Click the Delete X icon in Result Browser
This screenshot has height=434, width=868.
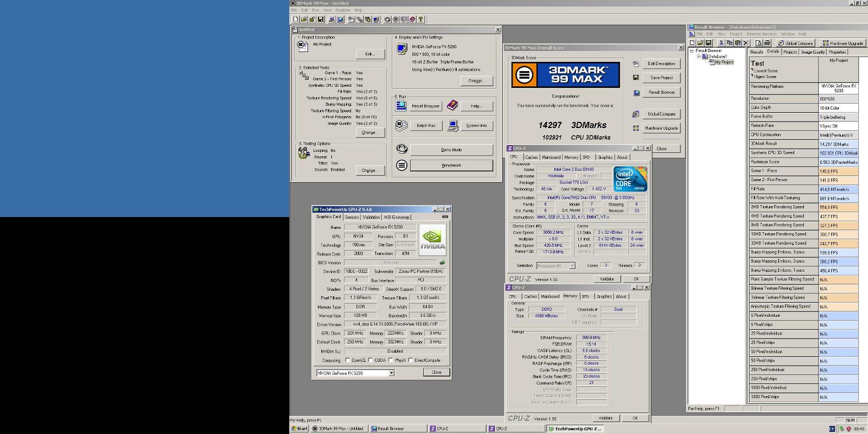coord(746,43)
